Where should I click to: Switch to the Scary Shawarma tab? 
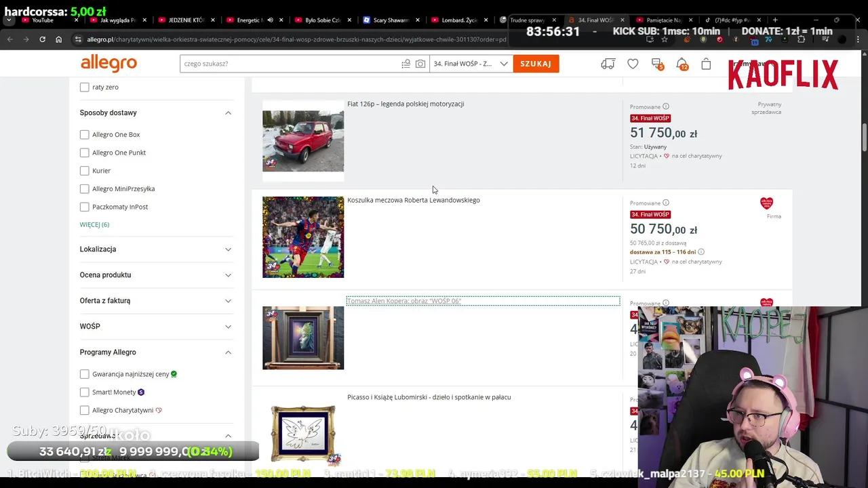(x=391, y=20)
